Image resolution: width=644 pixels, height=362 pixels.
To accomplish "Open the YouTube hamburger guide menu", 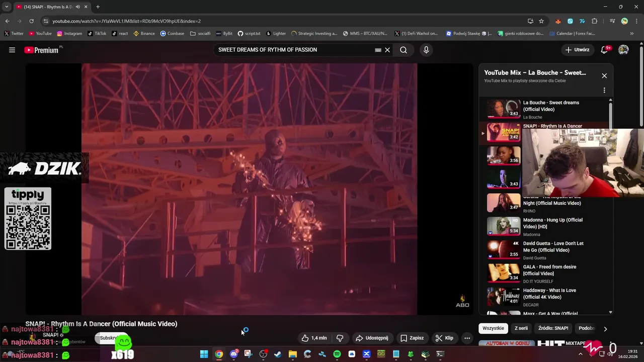I will 12,50.
